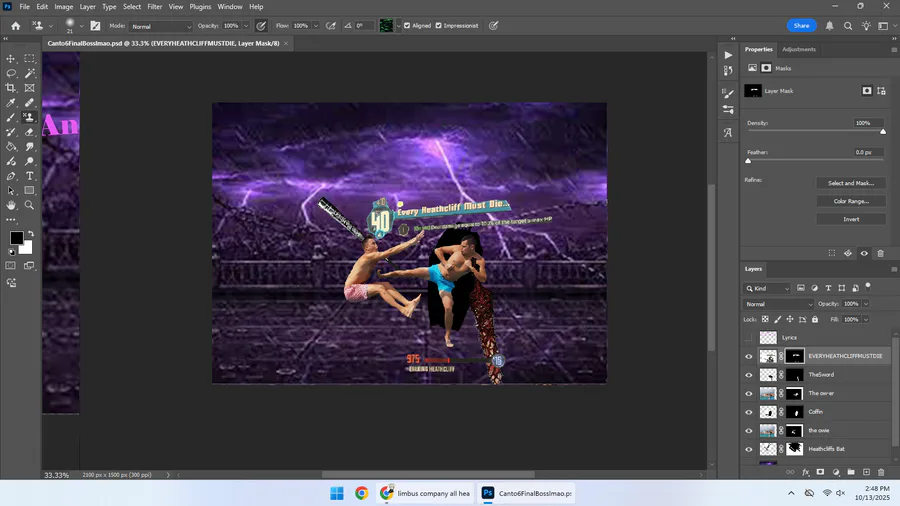The height and width of the screenshot is (506, 900).
Task: Toggle layer filtering on/off switch
Action: [x=868, y=285]
